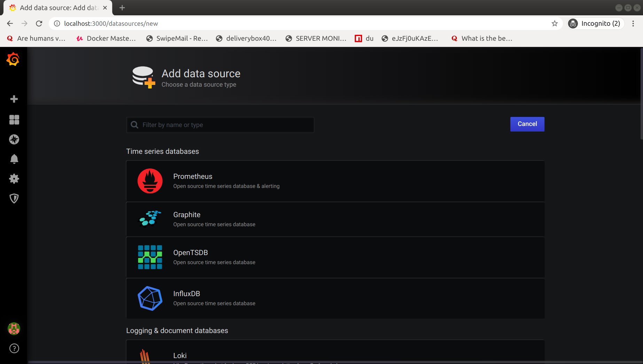Image resolution: width=643 pixels, height=364 pixels.
Task: Open the Create plus menu in sidebar
Action: pyautogui.click(x=14, y=99)
